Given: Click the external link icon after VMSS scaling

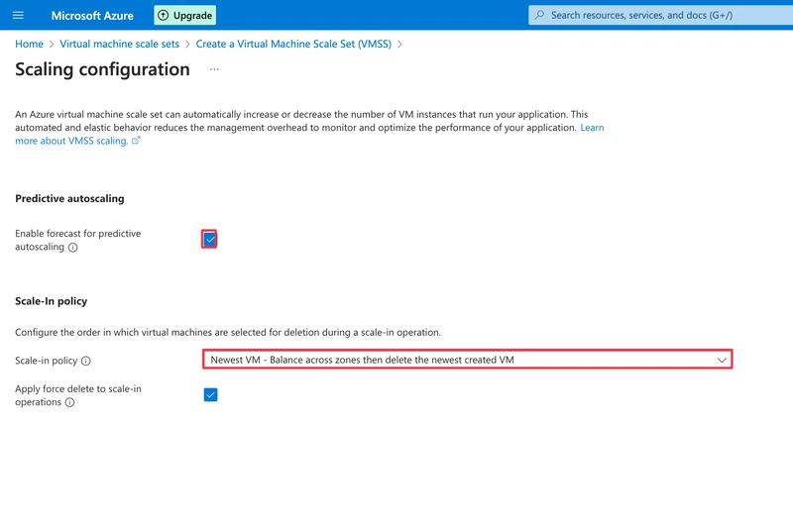Looking at the screenshot, I should pyautogui.click(x=136, y=141).
